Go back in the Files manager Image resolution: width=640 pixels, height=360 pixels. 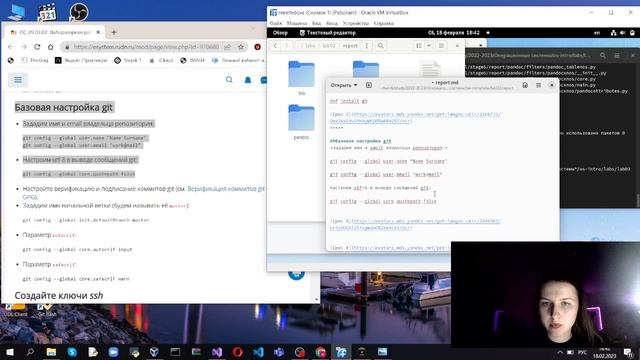pyautogui.click(x=275, y=46)
